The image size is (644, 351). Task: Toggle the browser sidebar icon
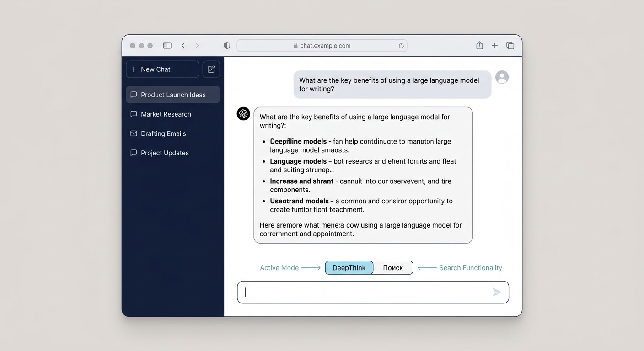coord(167,46)
